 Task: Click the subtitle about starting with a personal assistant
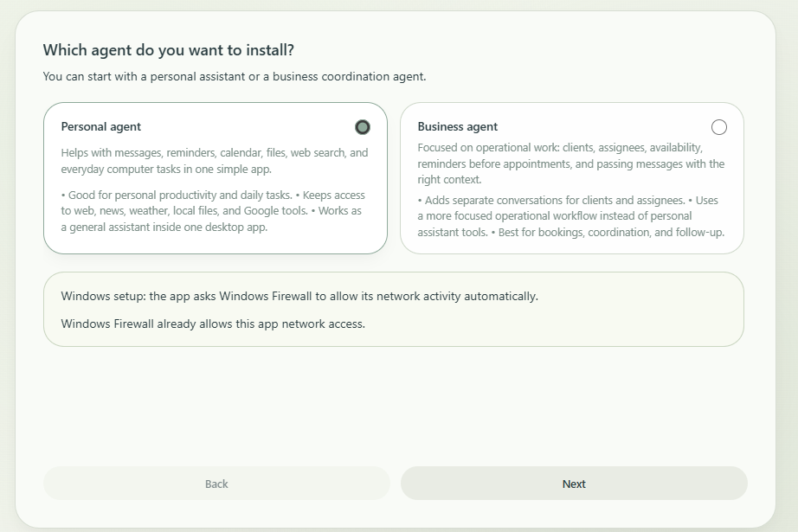234,77
